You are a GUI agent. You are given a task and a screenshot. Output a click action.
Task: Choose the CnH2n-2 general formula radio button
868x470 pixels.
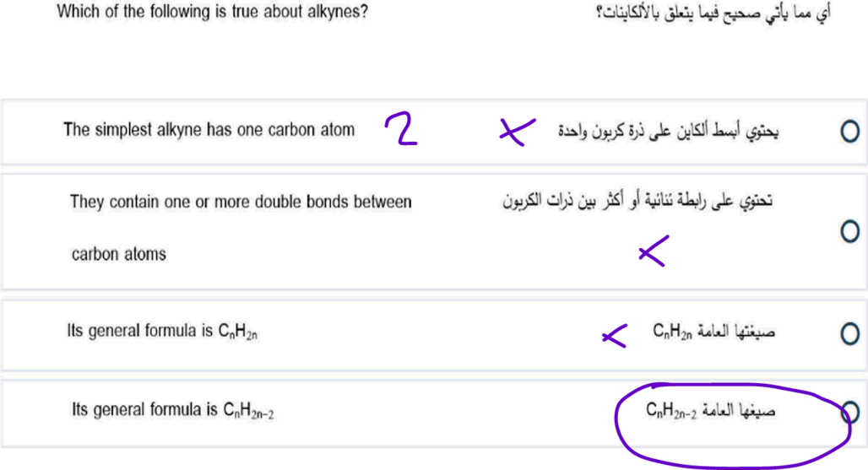849,413
